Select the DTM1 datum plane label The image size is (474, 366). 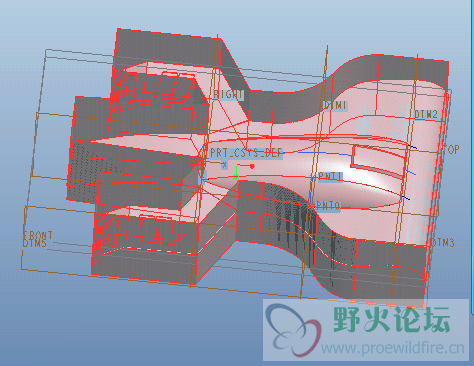[x=336, y=106]
